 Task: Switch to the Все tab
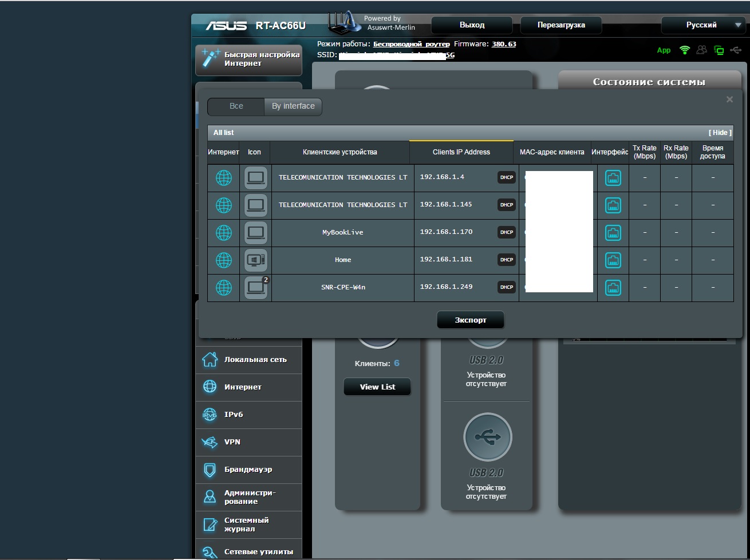click(x=236, y=106)
